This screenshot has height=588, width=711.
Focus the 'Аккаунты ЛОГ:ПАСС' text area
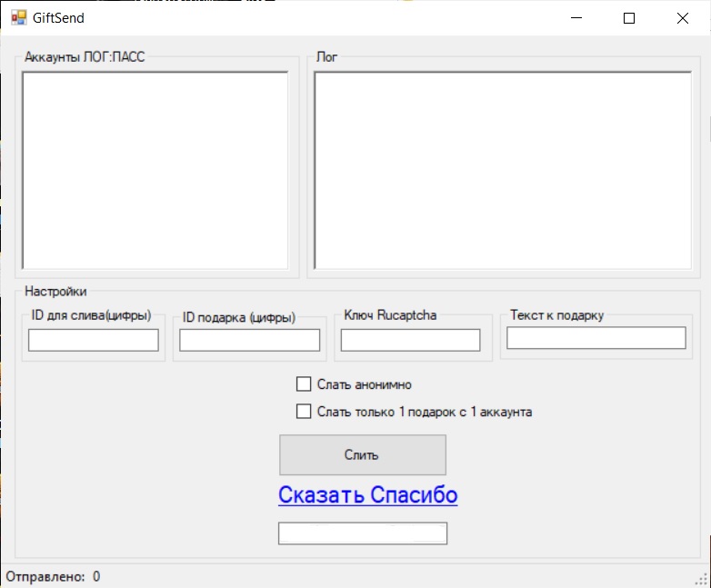pyautogui.click(x=155, y=170)
